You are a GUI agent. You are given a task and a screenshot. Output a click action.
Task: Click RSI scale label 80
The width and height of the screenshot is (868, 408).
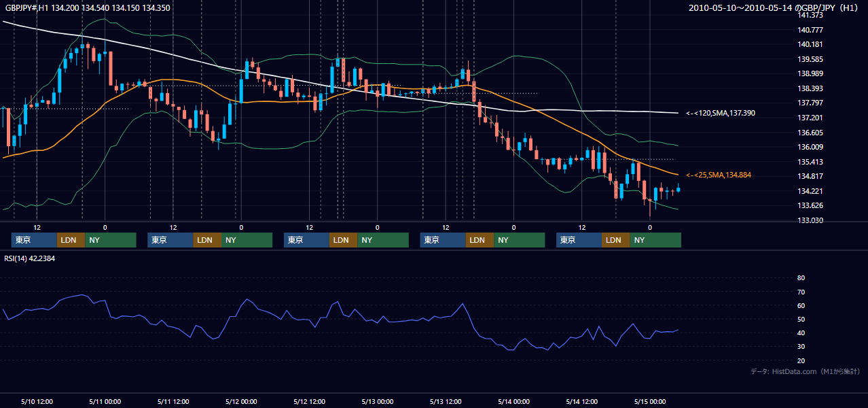[801, 278]
